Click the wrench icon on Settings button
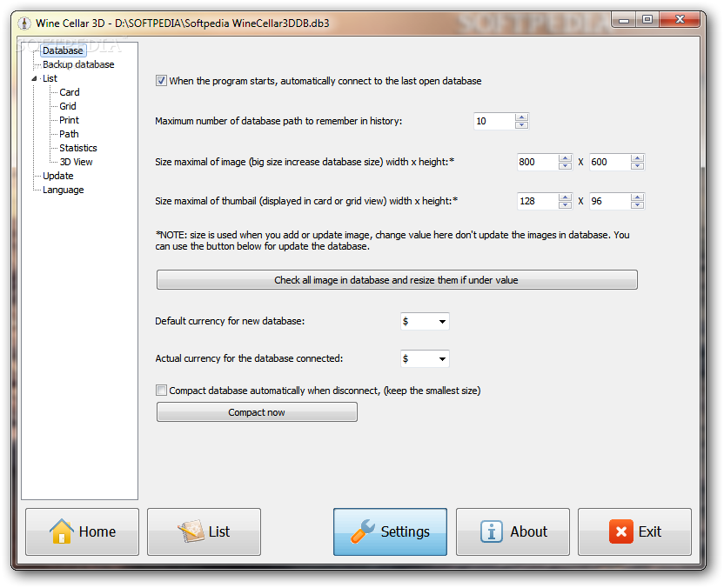The height and width of the screenshot is (588, 724). pos(363,531)
